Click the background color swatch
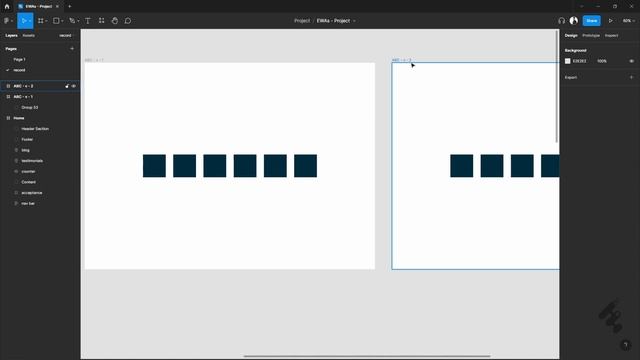640x360 pixels. pyautogui.click(x=567, y=61)
